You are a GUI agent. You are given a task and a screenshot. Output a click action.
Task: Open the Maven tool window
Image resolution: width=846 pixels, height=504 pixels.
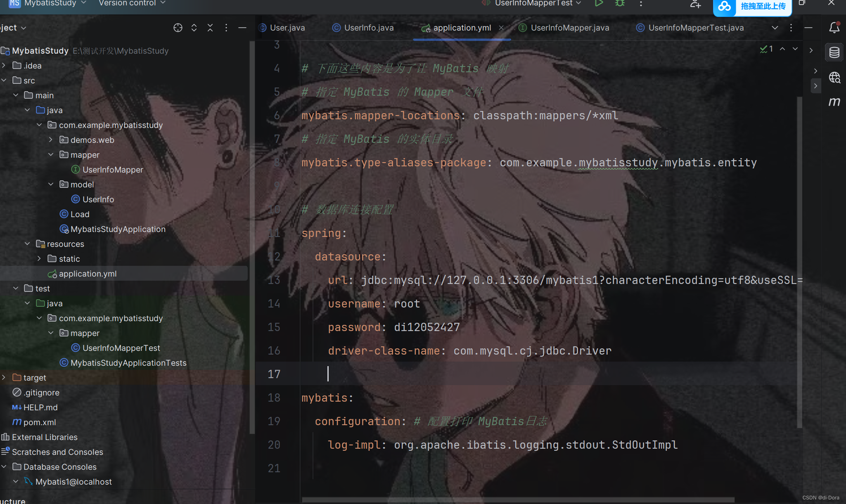click(834, 102)
